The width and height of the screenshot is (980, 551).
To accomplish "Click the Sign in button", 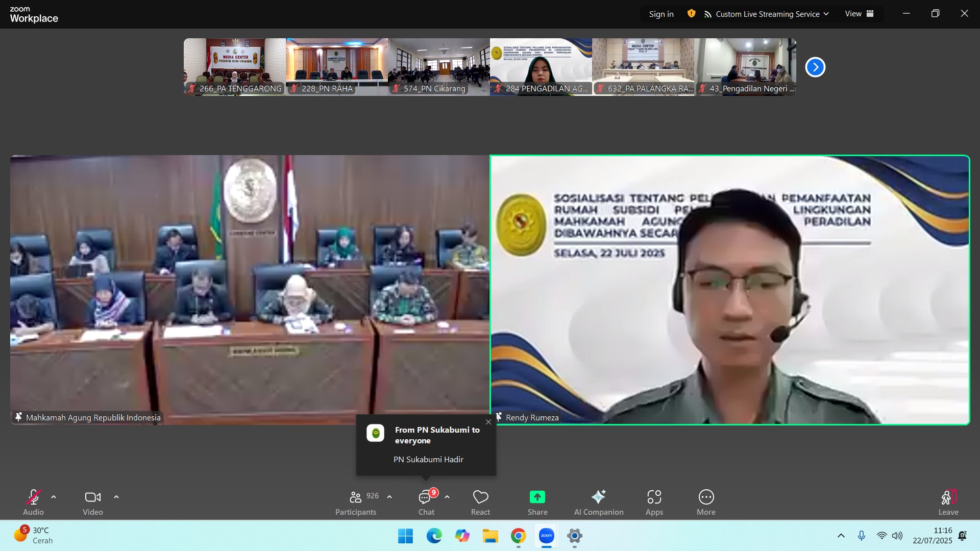I will point(661,14).
